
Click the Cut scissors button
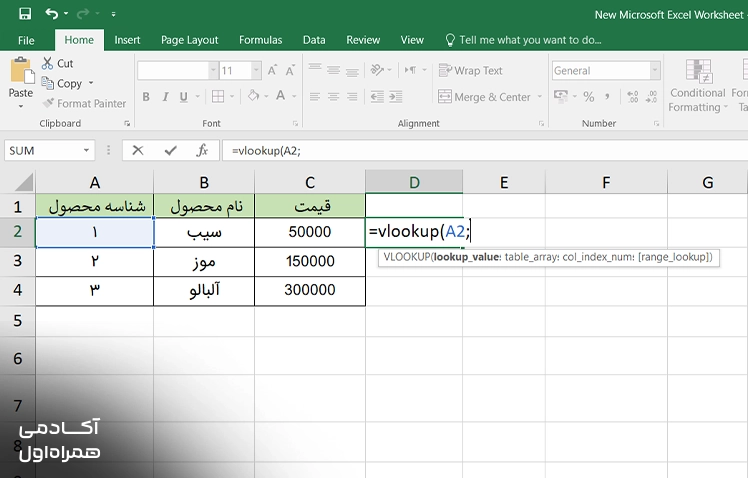pyautogui.click(x=57, y=63)
